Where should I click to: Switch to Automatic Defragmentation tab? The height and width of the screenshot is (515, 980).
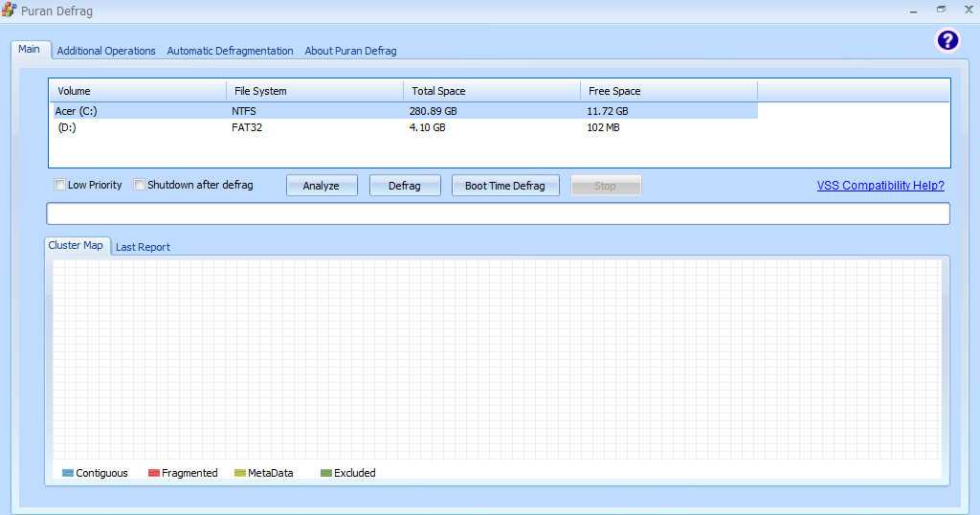(x=230, y=51)
